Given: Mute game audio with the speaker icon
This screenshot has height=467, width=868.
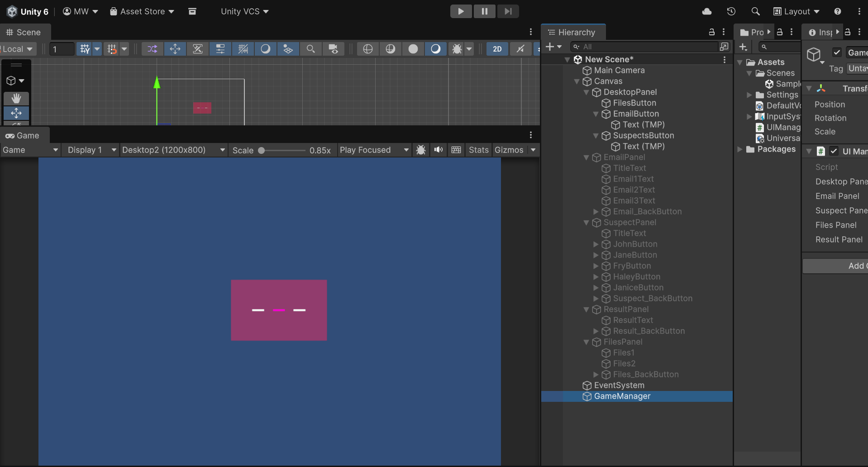Looking at the screenshot, I should point(439,150).
